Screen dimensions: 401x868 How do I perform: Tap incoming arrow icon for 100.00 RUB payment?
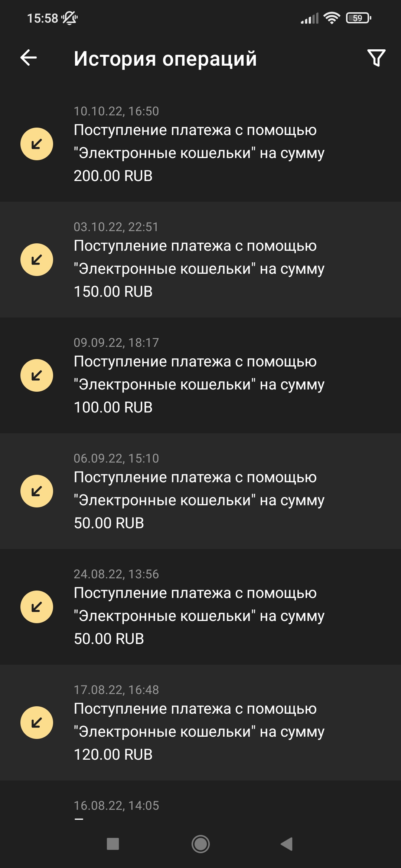(x=37, y=375)
